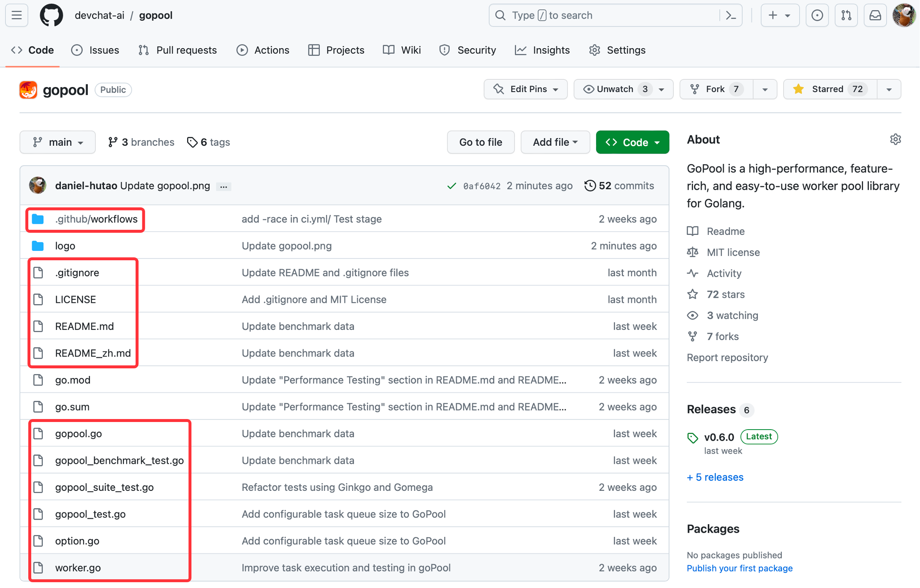Image resolution: width=920 pixels, height=588 pixels.
Task: Open the notifications inbox icon
Action: (x=875, y=16)
